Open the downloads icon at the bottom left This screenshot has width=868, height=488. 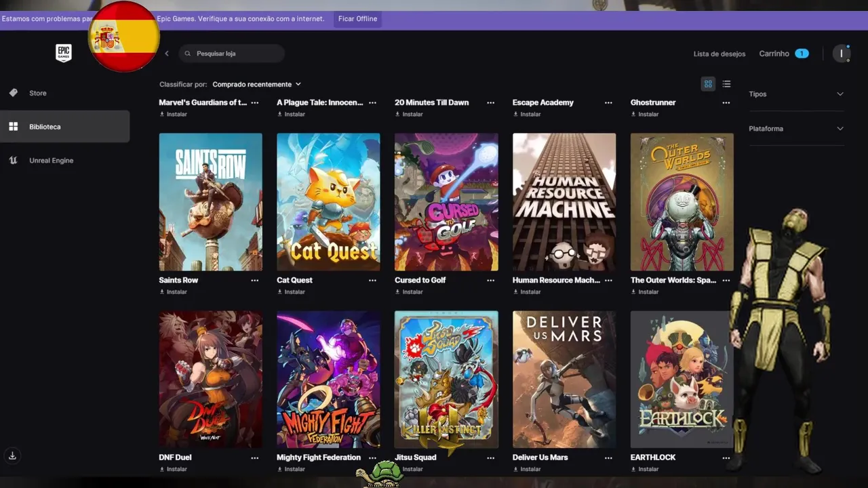(12, 456)
